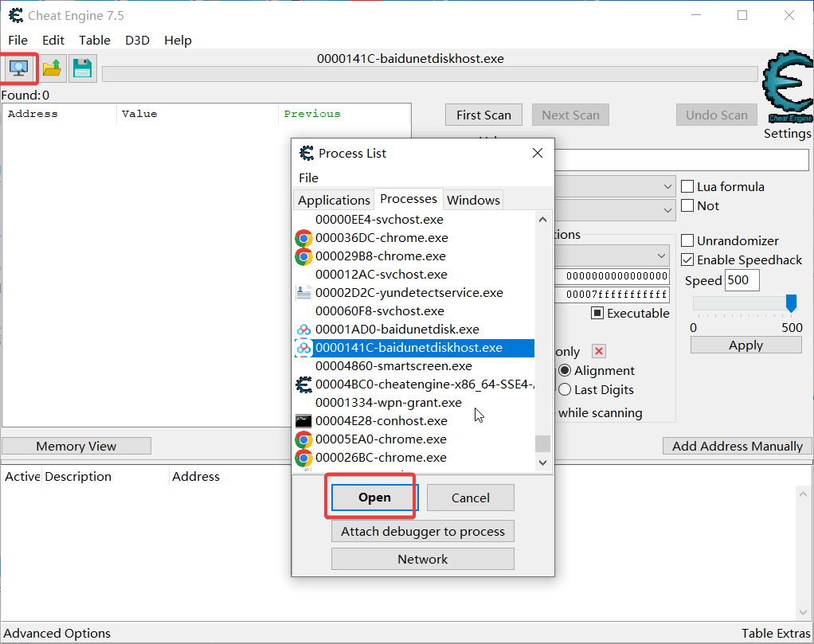Click process list scroll up arrow
The width and height of the screenshot is (814, 644).
click(542, 220)
